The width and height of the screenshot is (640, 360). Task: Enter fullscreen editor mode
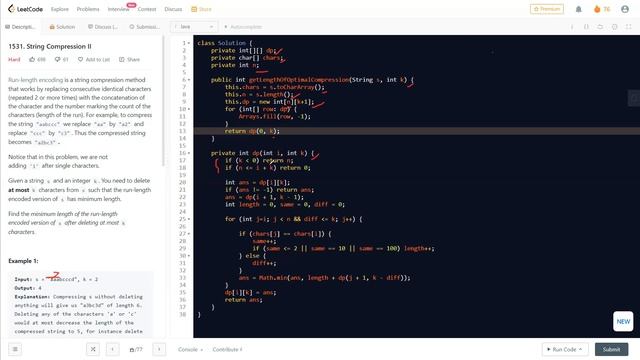629,27
